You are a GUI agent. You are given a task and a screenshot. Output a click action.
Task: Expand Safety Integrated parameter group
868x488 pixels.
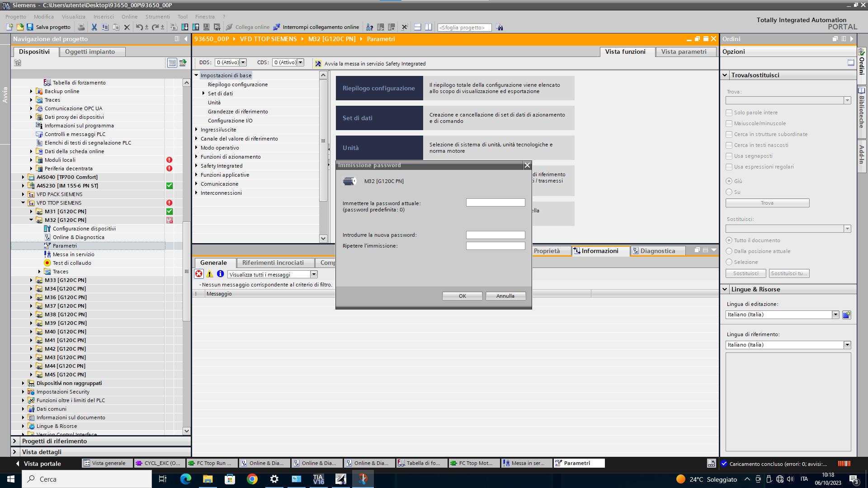pyautogui.click(x=196, y=166)
